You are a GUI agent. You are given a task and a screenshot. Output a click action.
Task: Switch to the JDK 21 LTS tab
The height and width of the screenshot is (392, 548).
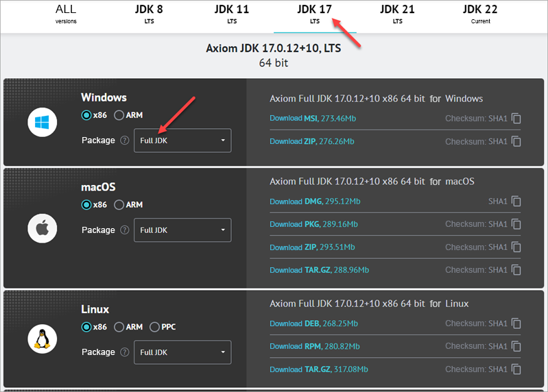[398, 14]
